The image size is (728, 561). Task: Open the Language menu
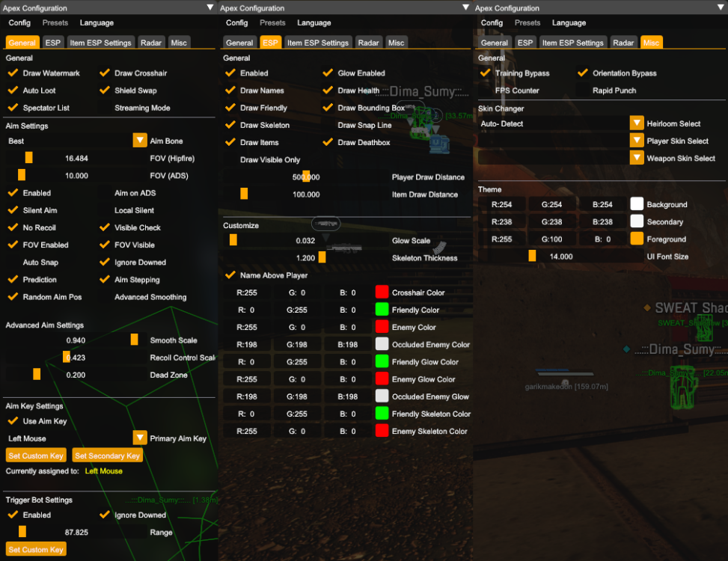97,22
